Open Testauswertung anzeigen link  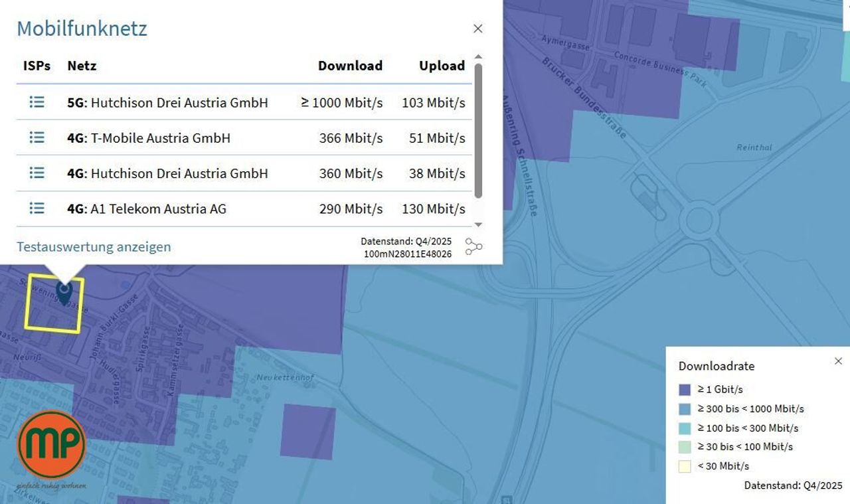point(94,246)
